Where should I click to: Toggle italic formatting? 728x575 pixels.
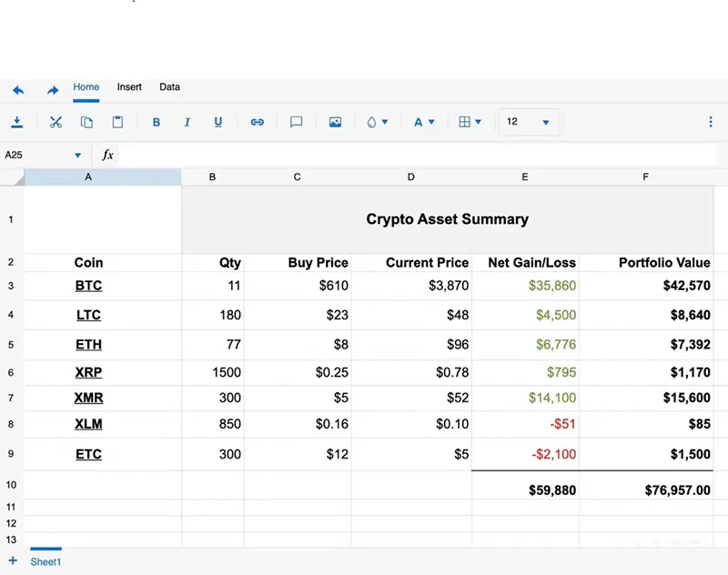[187, 122]
